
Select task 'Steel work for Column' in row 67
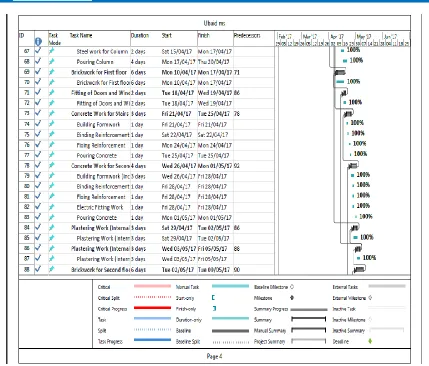pos(102,51)
